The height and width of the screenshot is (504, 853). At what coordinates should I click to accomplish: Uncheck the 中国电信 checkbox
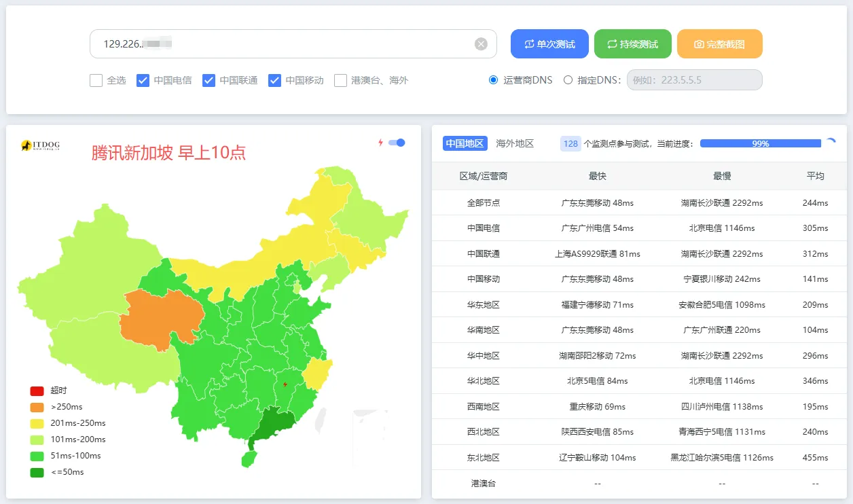(143, 80)
